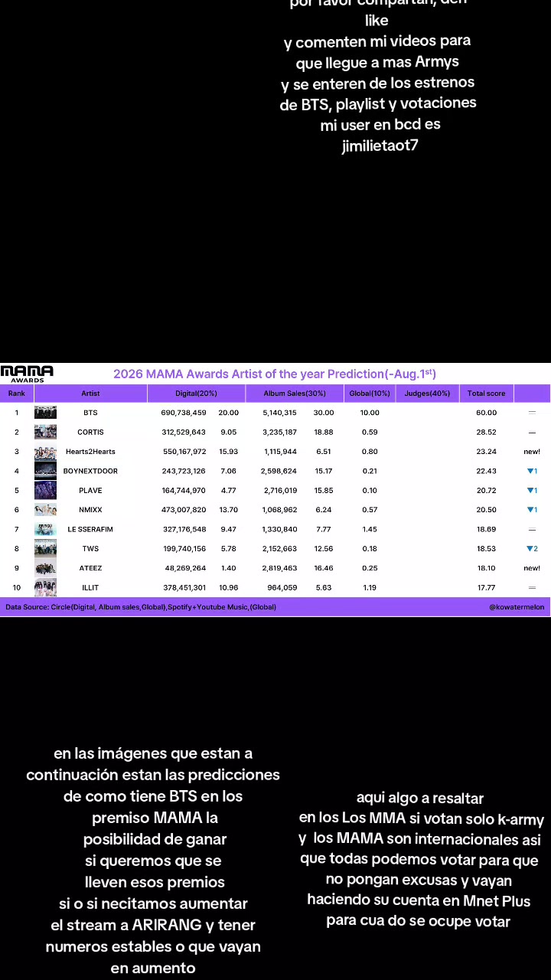Viewport: 551px width, 980px height.
Task: Click BTS global score 10.00
Action: tap(370, 413)
